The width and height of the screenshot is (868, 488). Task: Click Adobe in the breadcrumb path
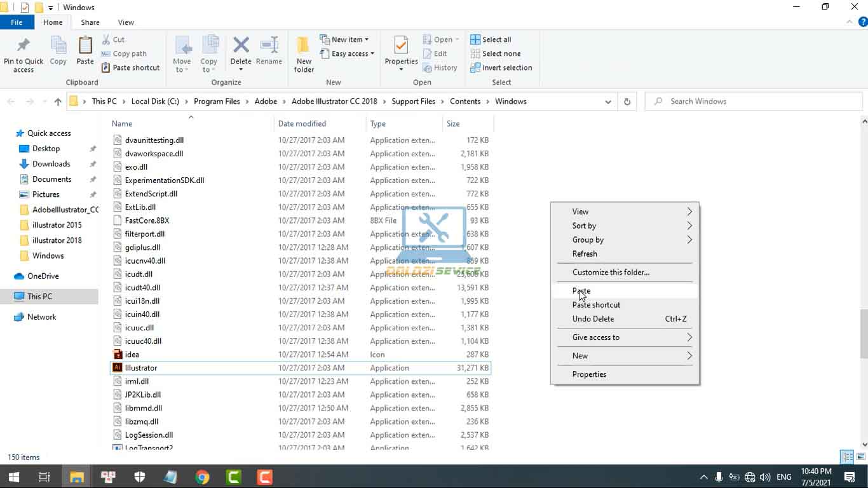click(266, 102)
